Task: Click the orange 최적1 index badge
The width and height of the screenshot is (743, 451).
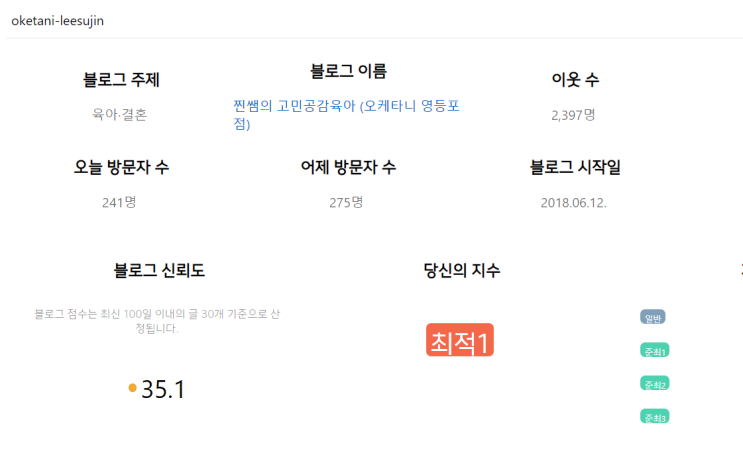Action: (460, 341)
